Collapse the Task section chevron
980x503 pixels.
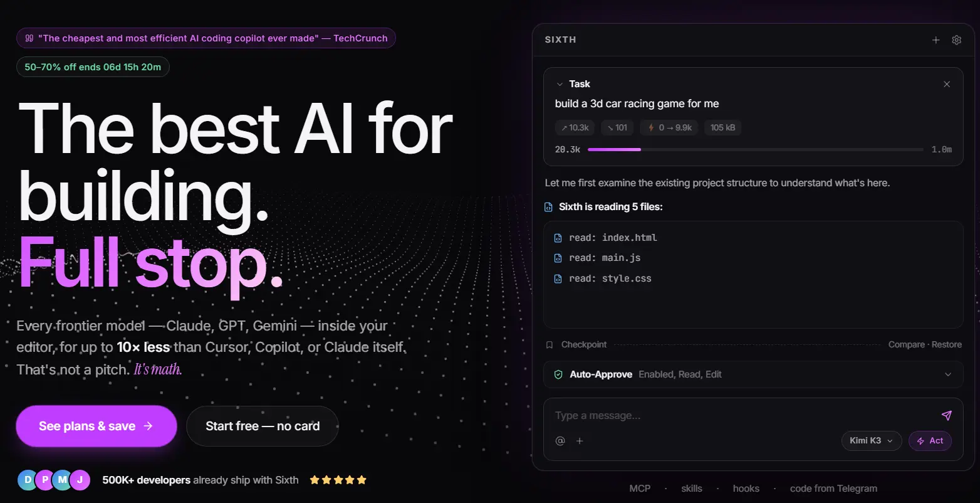tap(560, 84)
